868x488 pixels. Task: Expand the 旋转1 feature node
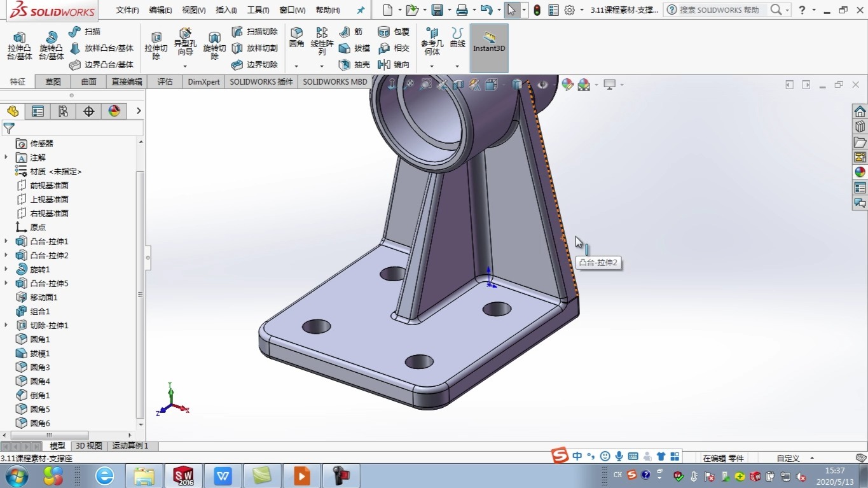pyautogui.click(x=7, y=269)
